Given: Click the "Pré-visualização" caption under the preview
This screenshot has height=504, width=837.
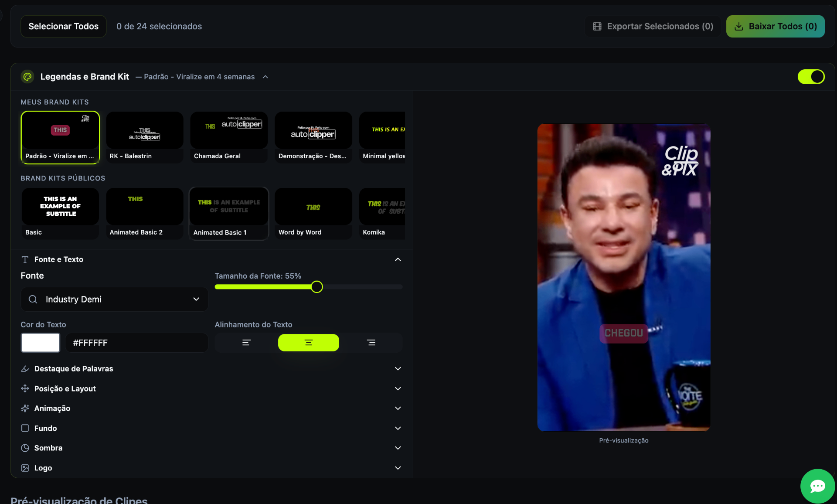Looking at the screenshot, I should (x=624, y=441).
